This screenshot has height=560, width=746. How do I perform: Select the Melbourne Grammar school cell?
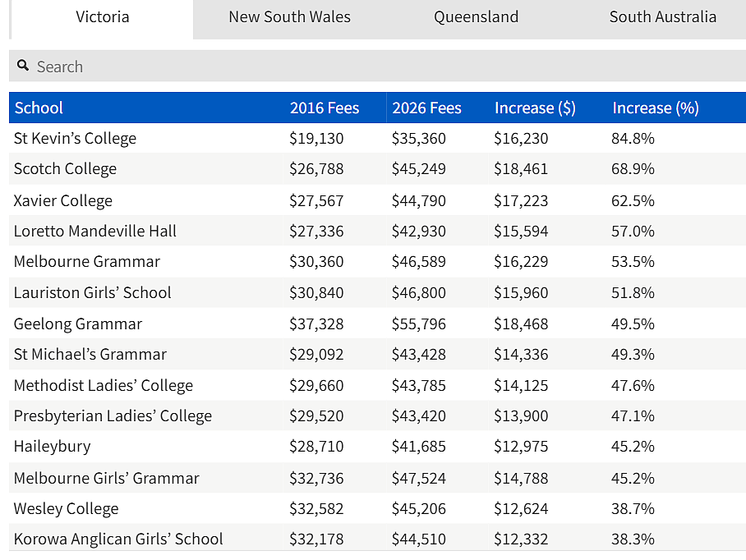pos(87,261)
